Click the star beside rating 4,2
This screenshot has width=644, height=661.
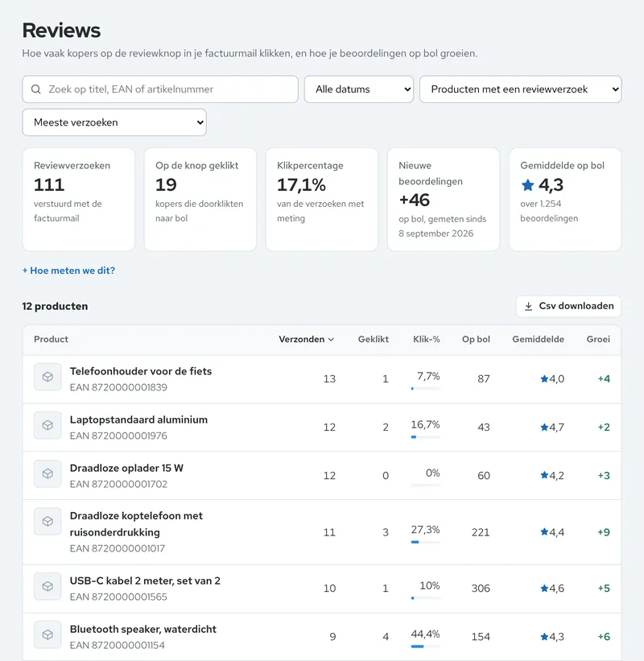tap(544, 476)
